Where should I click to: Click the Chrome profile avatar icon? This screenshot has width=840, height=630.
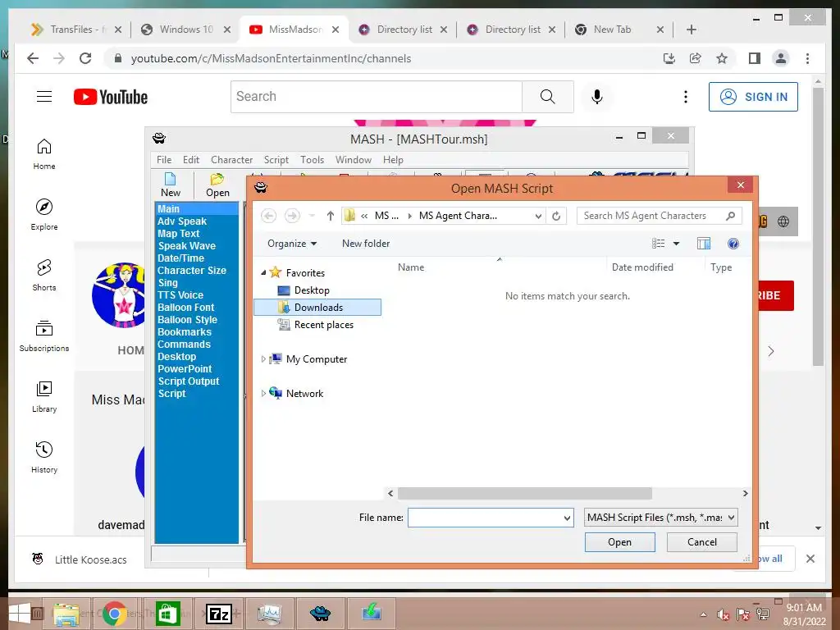click(781, 58)
